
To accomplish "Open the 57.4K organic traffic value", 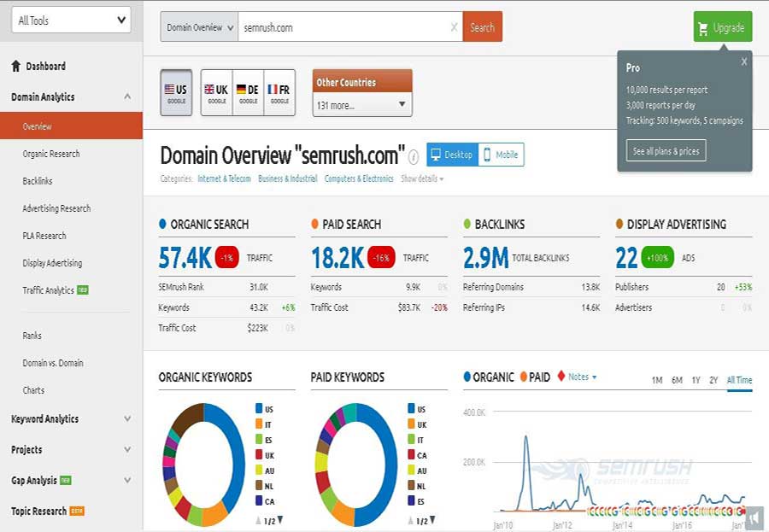I will point(185,257).
